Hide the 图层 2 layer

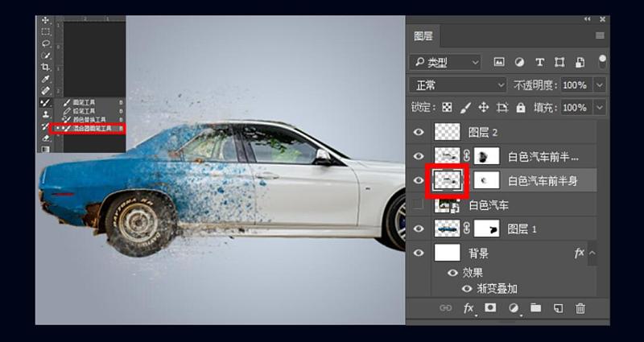point(419,132)
